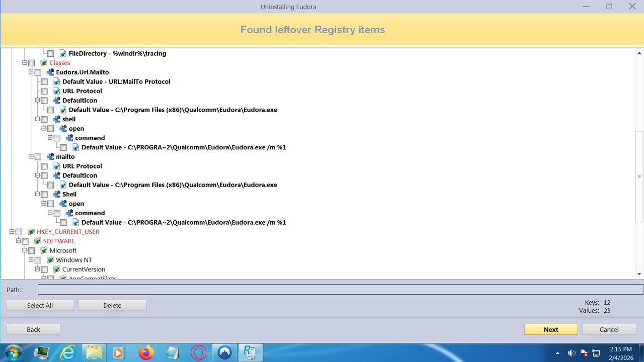This screenshot has width=644, height=362.
Task: Click the scrollbar down arrow
Action: click(639, 274)
